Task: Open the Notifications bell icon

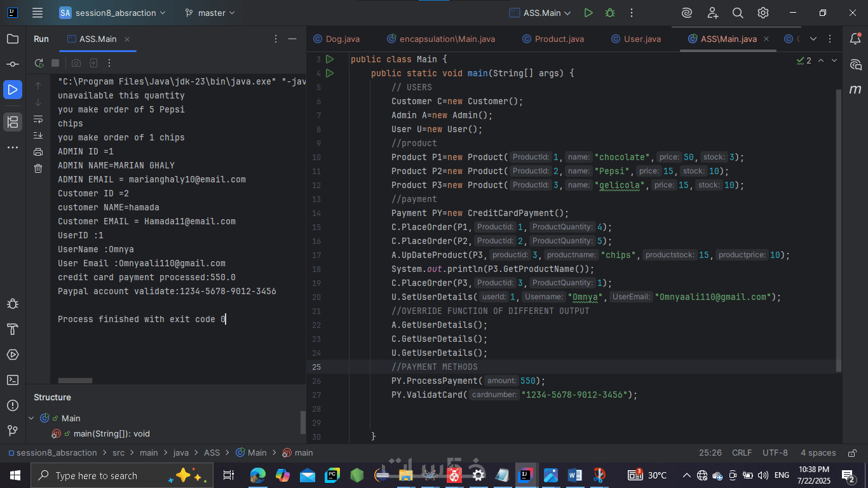Action: 855,39
